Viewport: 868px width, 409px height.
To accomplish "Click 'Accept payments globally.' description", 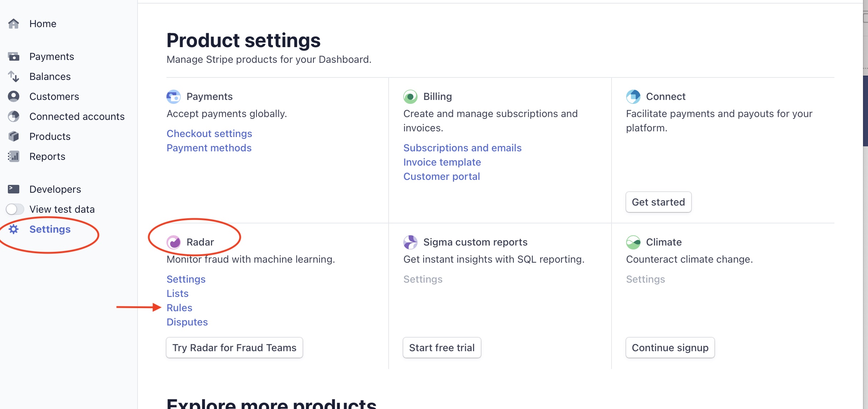I will point(227,113).
